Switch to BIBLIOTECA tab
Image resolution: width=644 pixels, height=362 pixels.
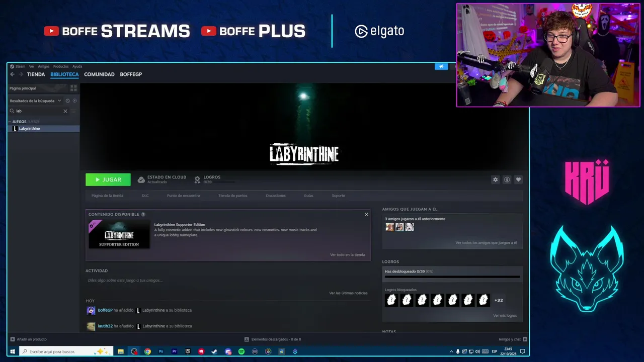tap(64, 74)
